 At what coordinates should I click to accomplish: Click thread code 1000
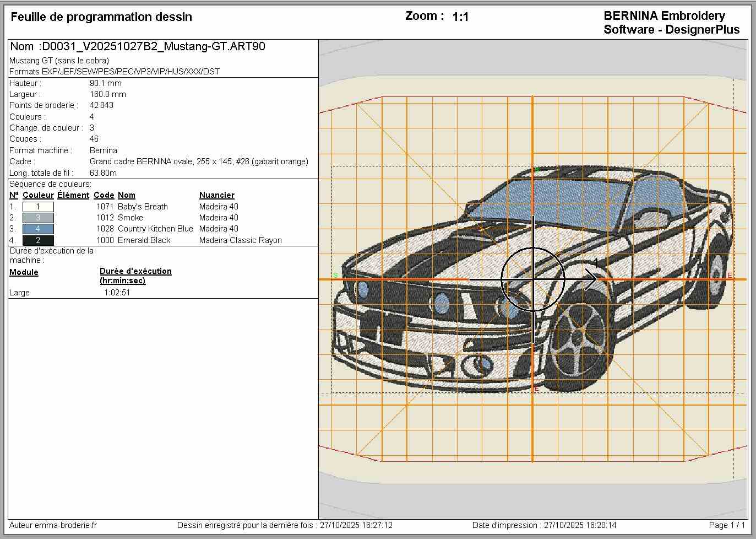(x=105, y=240)
